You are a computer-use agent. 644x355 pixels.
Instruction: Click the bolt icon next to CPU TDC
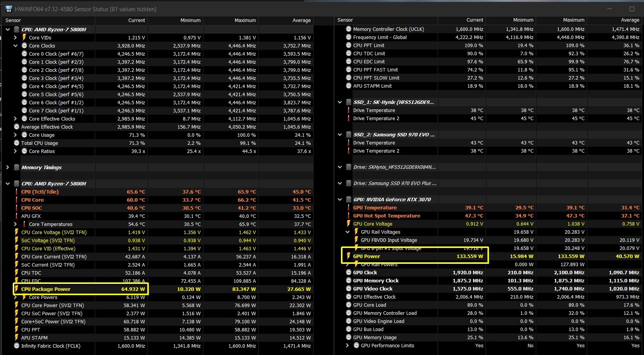(x=17, y=273)
